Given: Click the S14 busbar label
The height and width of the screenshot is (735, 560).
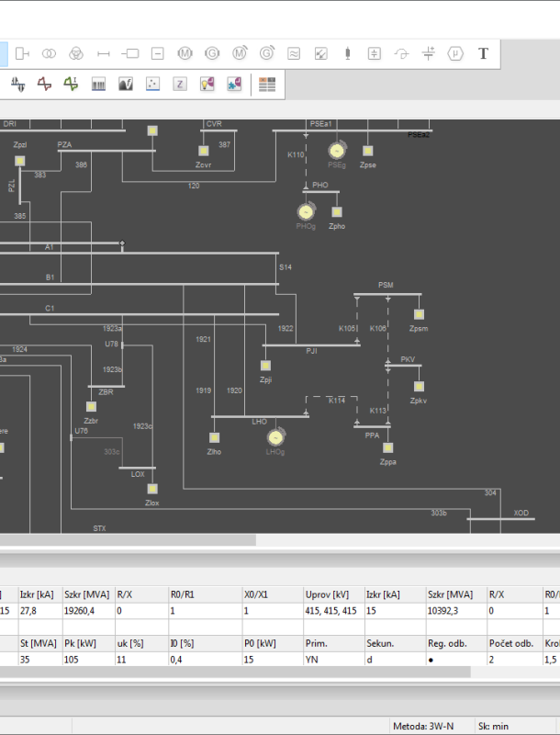Looking at the screenshot, I should 286,267.
